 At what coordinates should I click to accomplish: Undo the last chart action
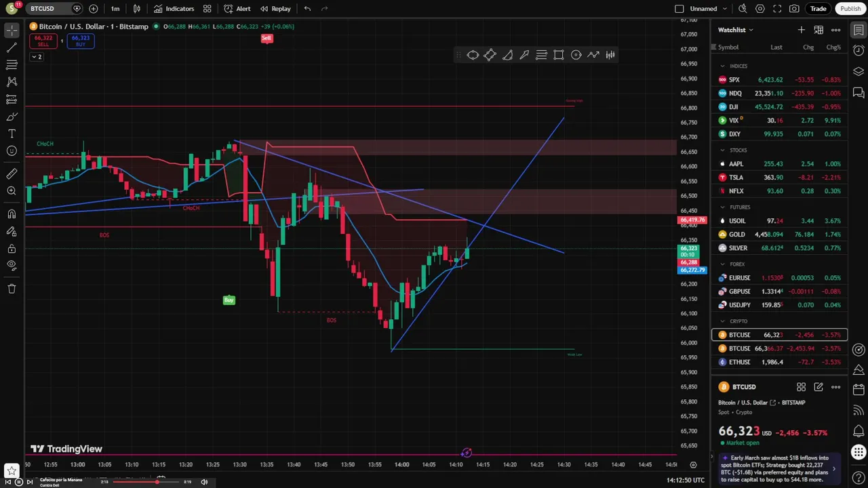[x=307, y=9]
